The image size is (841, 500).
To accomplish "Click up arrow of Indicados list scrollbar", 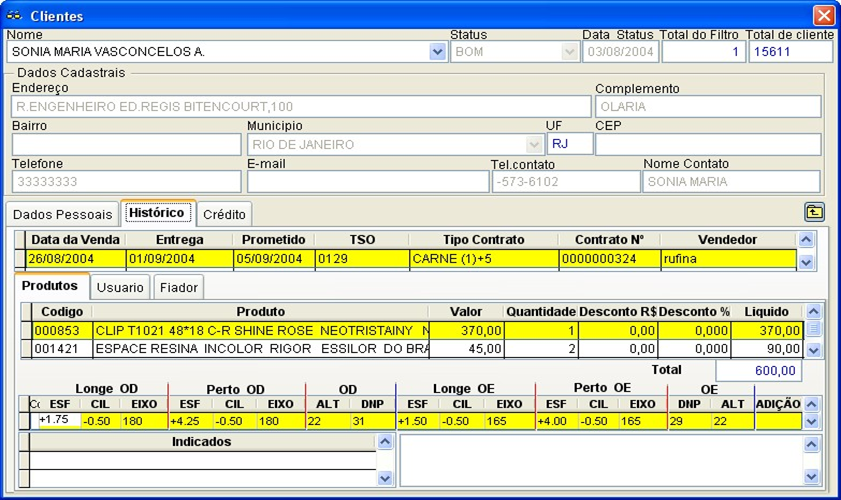I will 385,442.
